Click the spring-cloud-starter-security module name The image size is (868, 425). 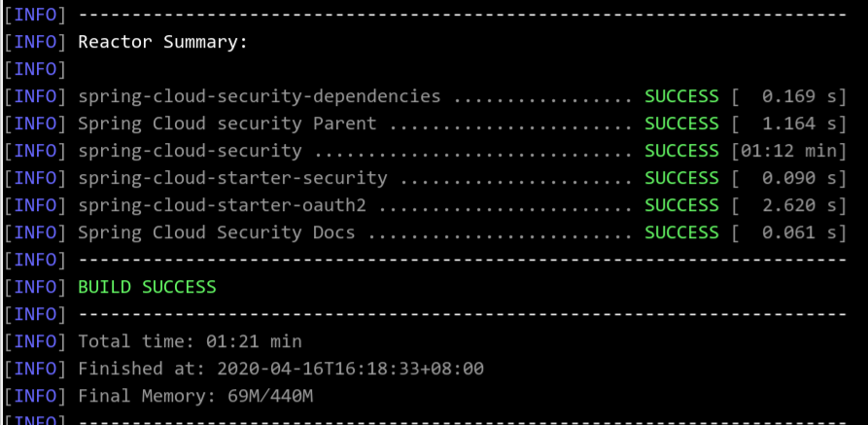[232, 178]
